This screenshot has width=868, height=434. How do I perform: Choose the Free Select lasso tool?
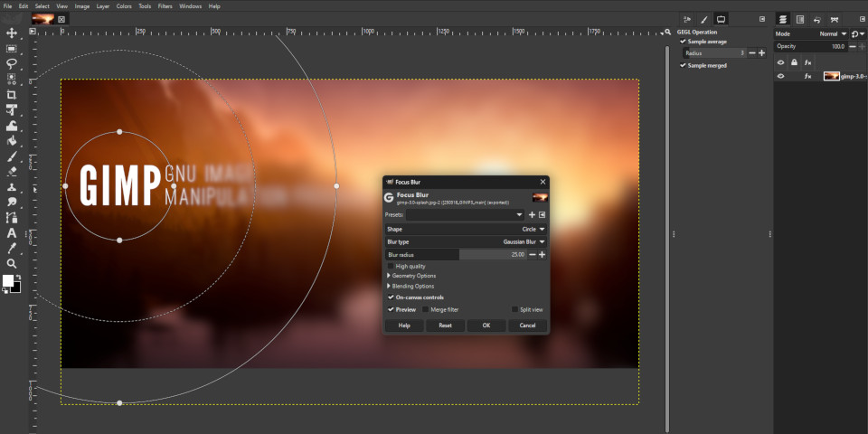tap(12, 64)
